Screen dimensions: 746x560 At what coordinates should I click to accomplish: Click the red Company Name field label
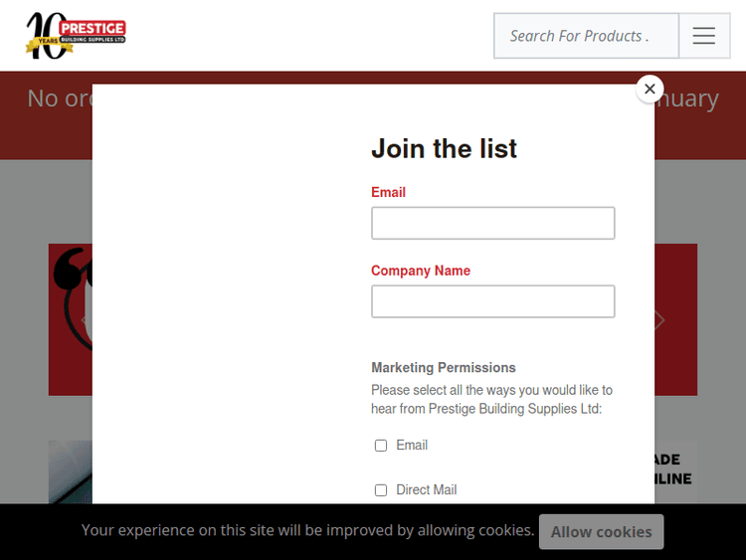coord(421,271)
